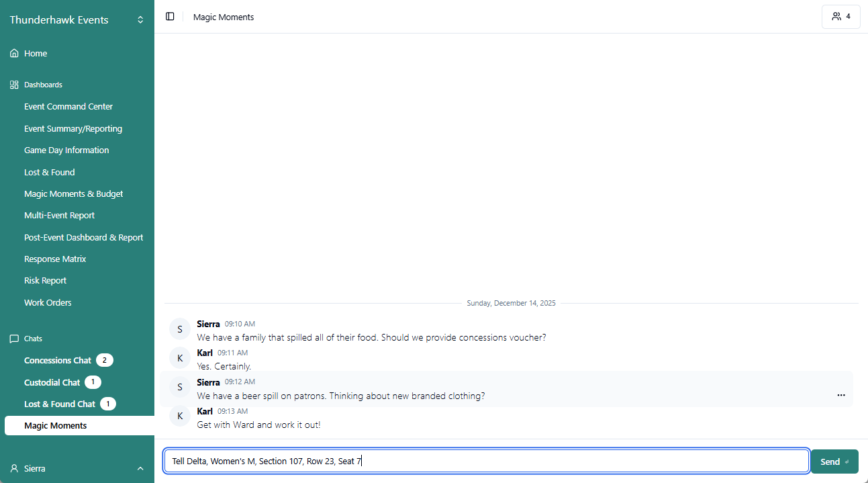Viewport: 868px width, 483px height.
Task: Click the Send button
Action: pos(834,461)
